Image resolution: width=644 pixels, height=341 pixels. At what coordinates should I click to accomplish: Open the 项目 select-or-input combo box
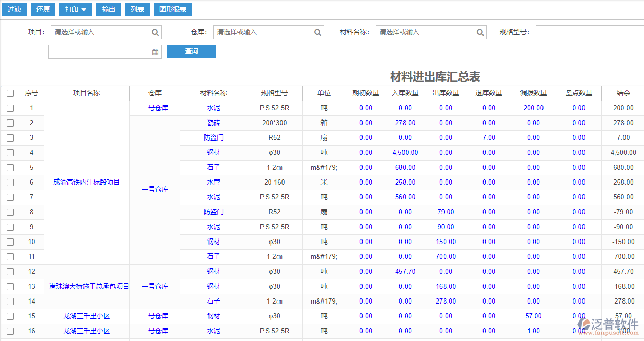point(97,32)
